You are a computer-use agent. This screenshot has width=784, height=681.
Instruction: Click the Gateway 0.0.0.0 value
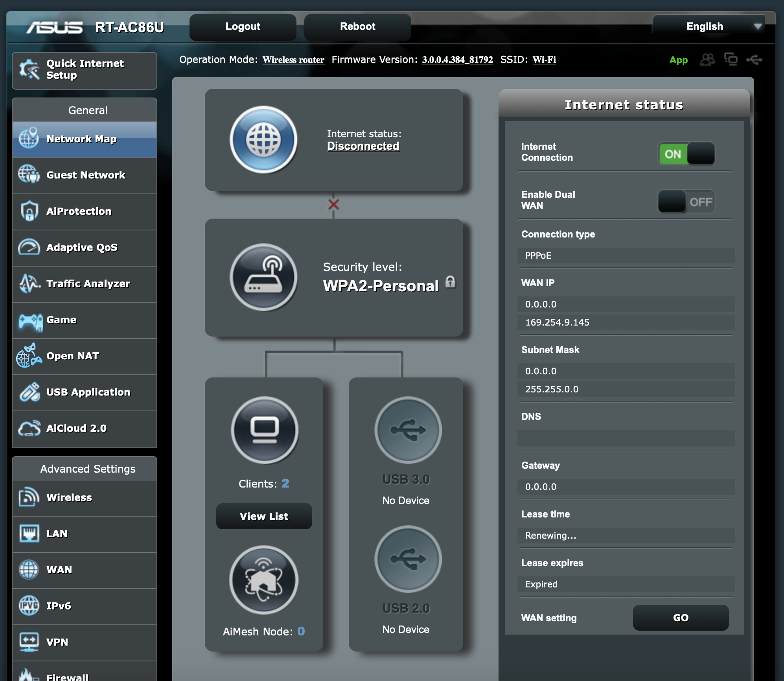tap(626, 487)
